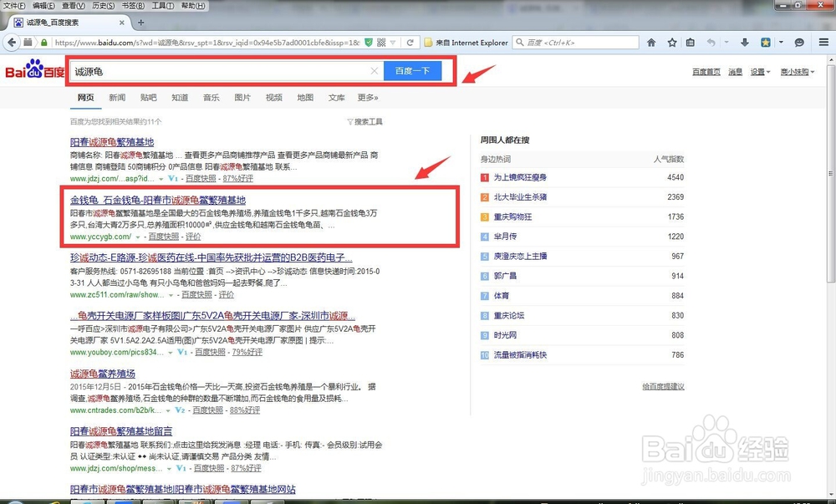The width and height of the screenshot is (836, 504).
Task: Click the 百度一下 search button
Action: [413, 70]
